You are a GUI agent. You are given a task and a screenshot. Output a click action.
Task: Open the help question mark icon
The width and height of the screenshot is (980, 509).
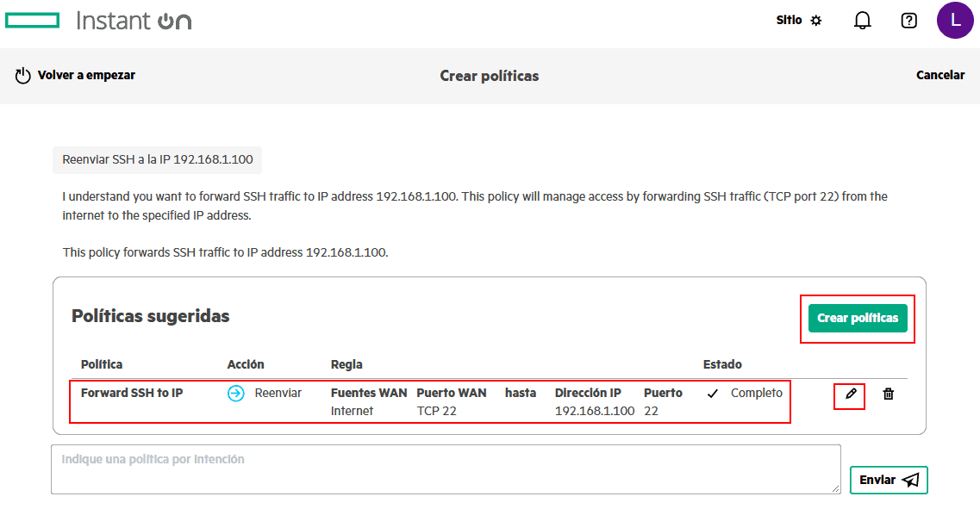(908, 21)
